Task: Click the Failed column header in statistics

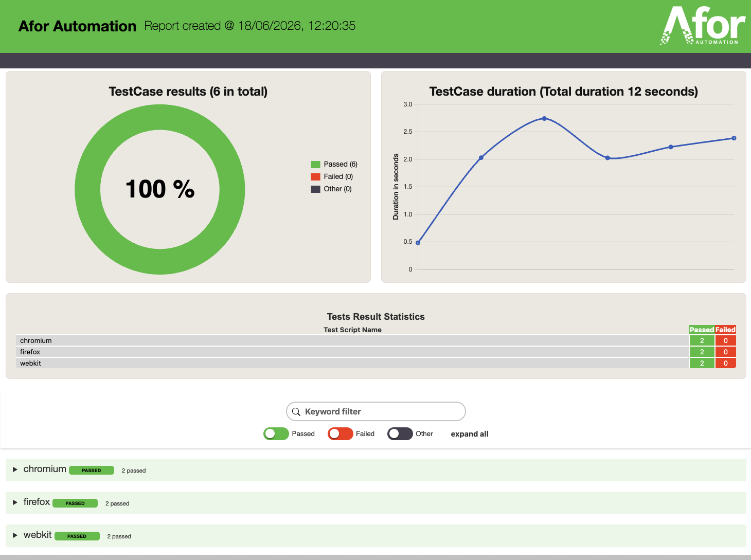Action: (725, 330)
